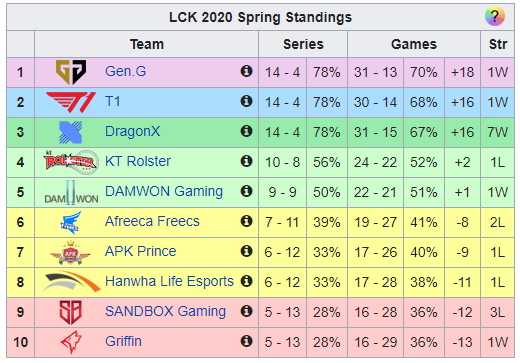Open the DragonX team page link
This screenshot has width=520, height=363.
click(132, 131)
